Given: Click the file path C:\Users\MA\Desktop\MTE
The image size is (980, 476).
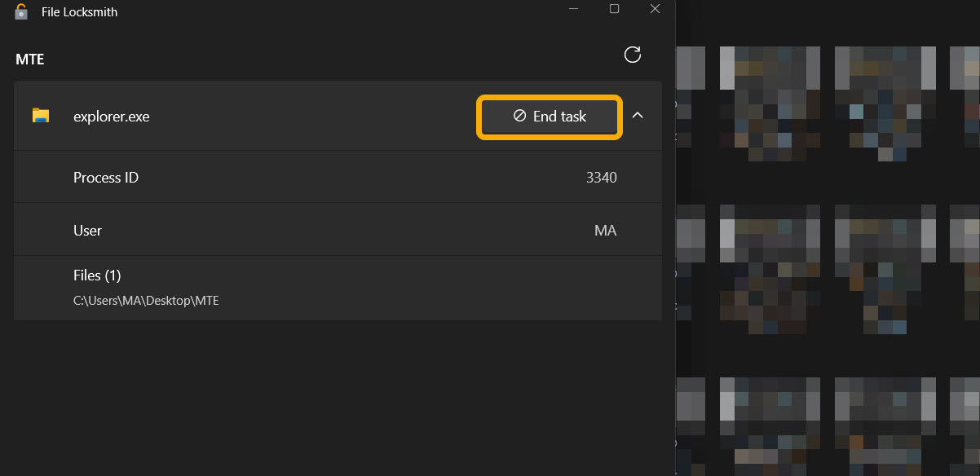Looking at the screenshot, I should point(146,300).
